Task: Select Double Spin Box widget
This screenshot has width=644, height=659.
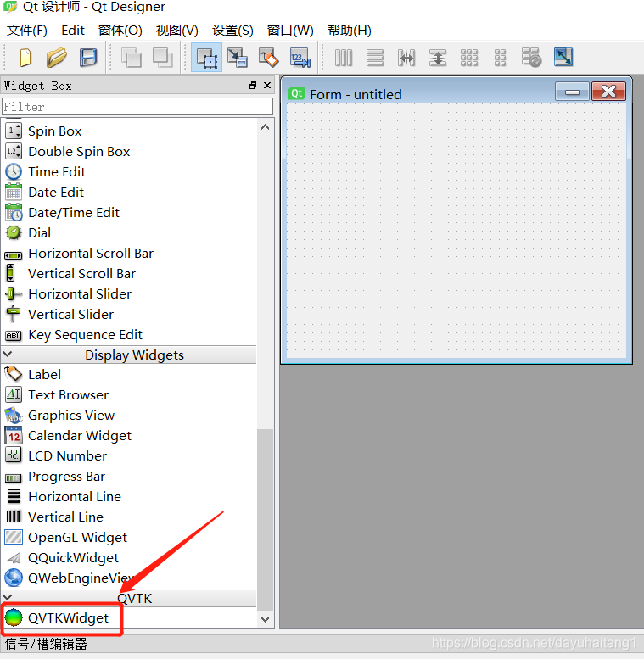Action: 129,151
